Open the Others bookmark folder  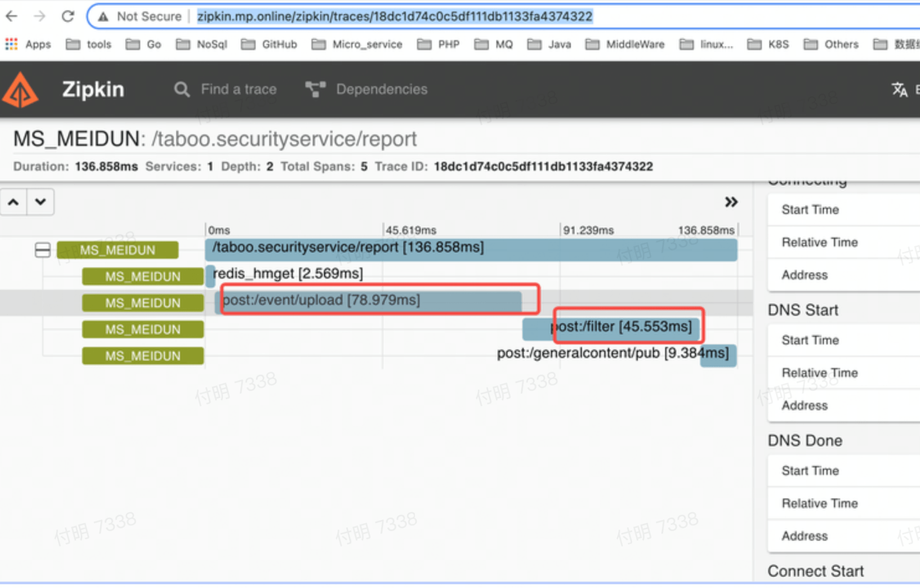[x=831, y=44]
